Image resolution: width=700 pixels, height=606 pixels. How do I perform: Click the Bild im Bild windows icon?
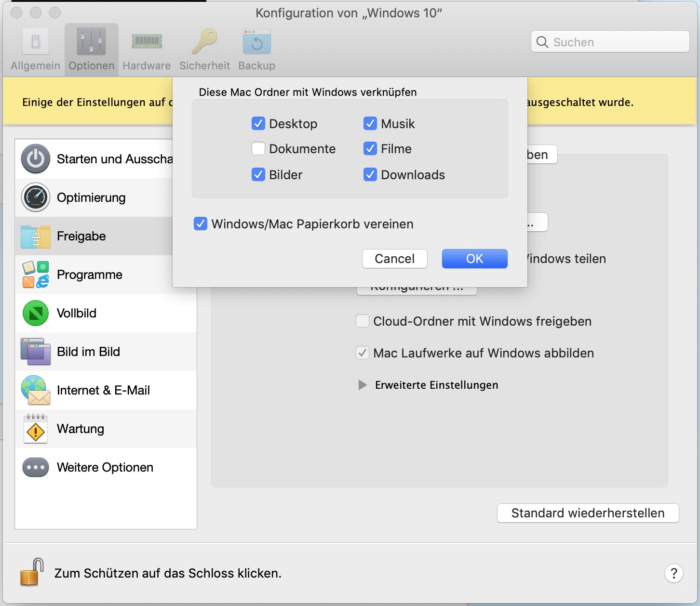(x=36, y=352)
